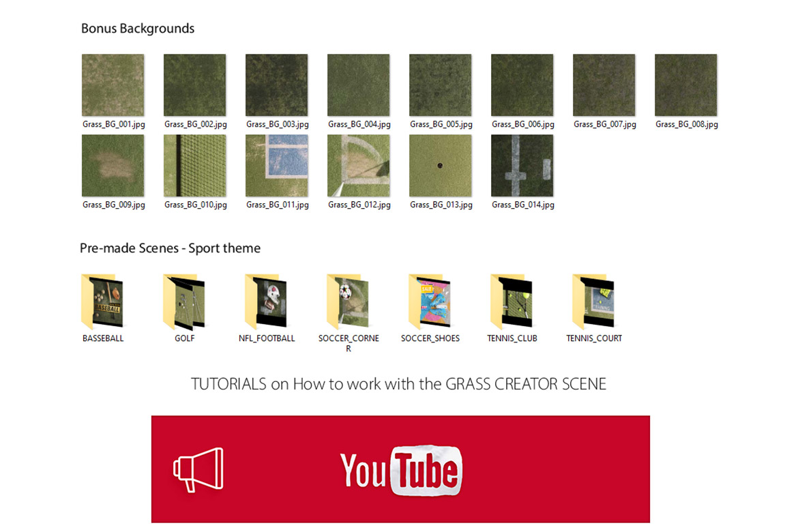Click the TENNIS_CLUB folder label
The height and width of the screenshot is (532, 798).
512,338
